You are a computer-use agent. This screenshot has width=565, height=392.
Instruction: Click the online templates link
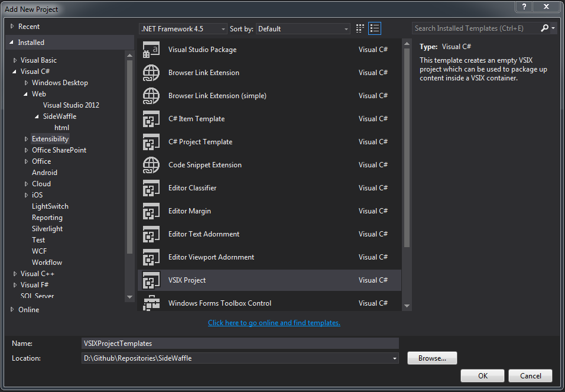(274, 322)
